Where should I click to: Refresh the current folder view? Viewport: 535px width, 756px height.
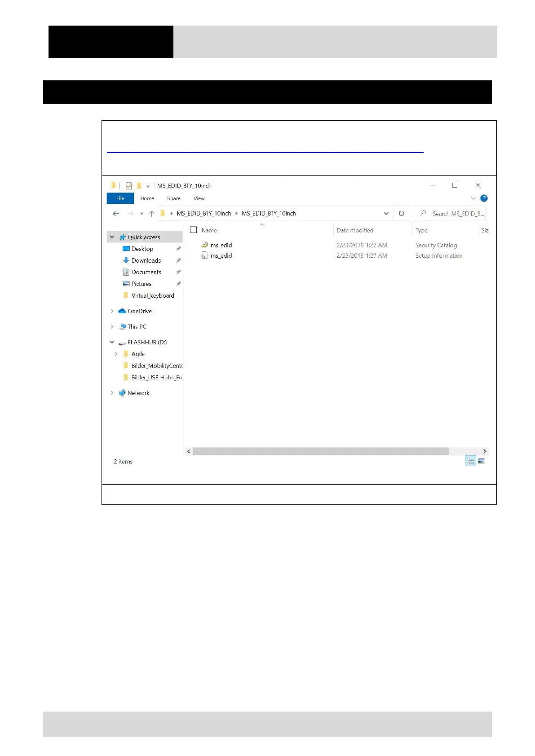tap(401, 214)
